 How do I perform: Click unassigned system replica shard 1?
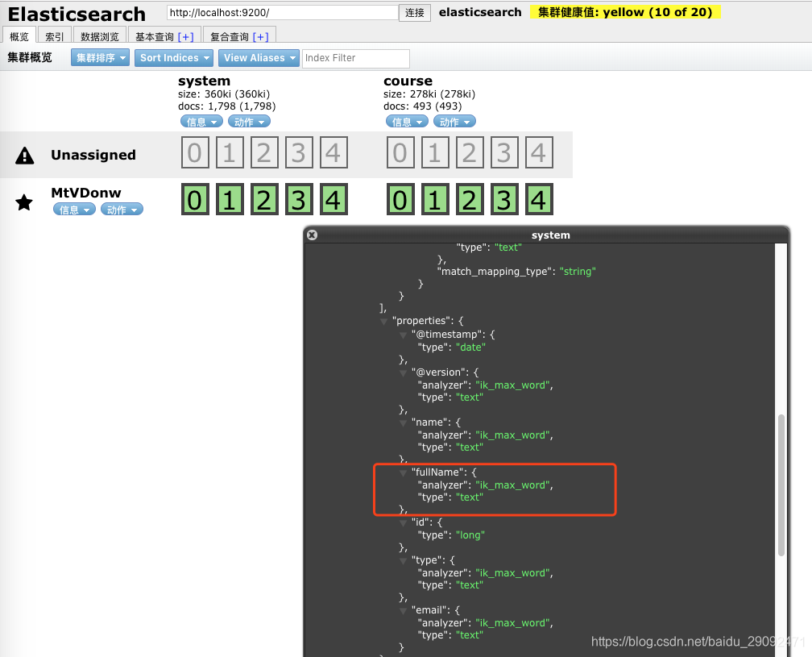click(x=230, y=152)
